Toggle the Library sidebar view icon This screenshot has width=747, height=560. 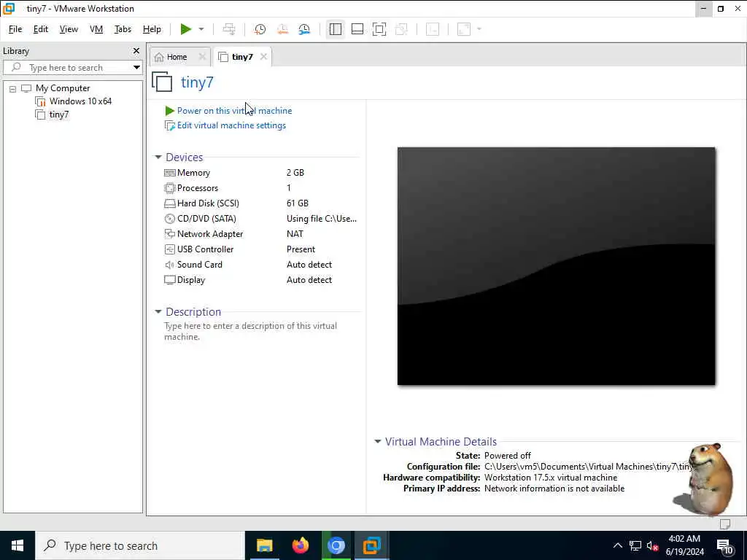click(x=336, y=29)
